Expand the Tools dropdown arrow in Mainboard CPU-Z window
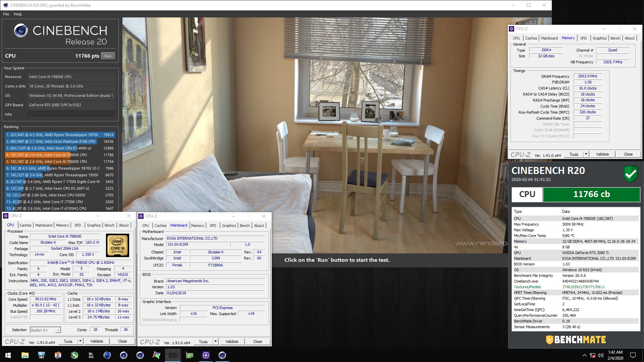The width and height of the screenshot is (644, 362). tap(215, 342)
